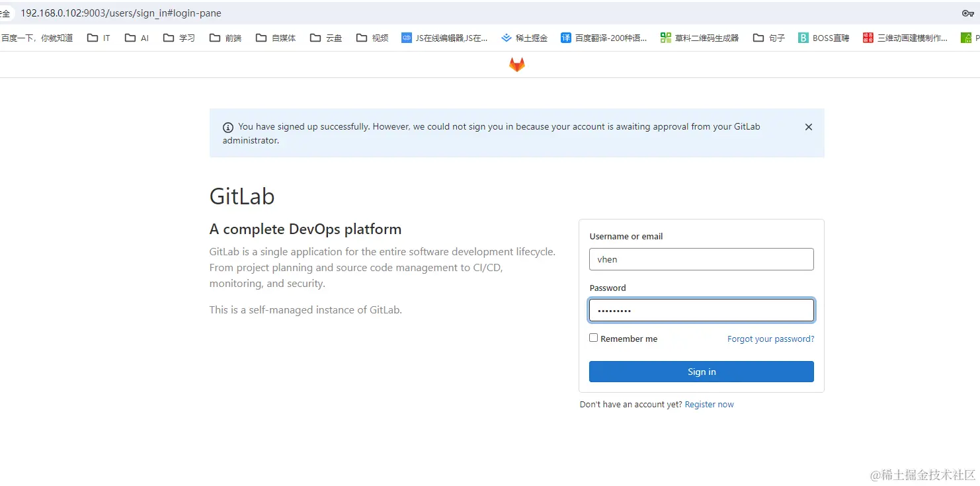Open the Forgot your password link
Image resolution: width=980 pixels, height=486 pixels.
click(x=770, y=339)
